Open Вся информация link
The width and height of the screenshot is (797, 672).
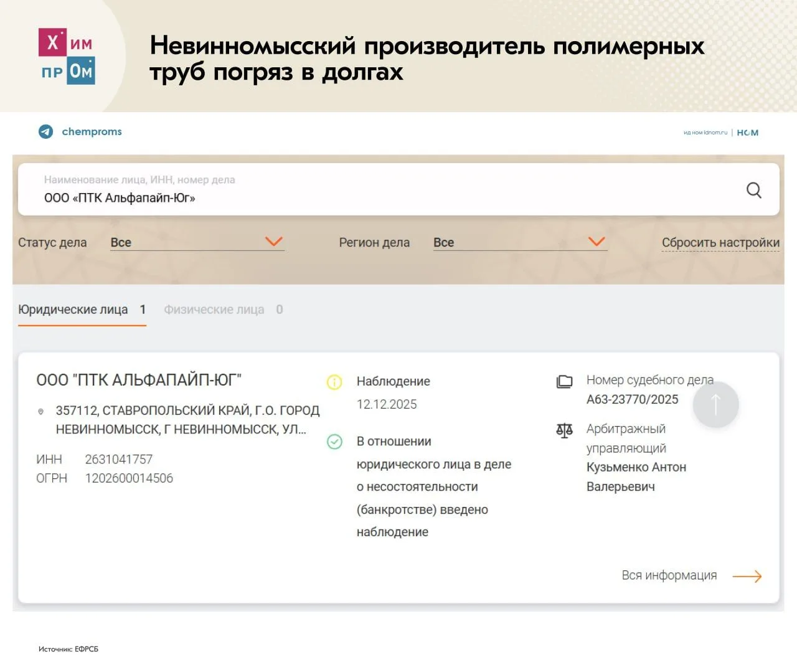click(x=669, y=575)
